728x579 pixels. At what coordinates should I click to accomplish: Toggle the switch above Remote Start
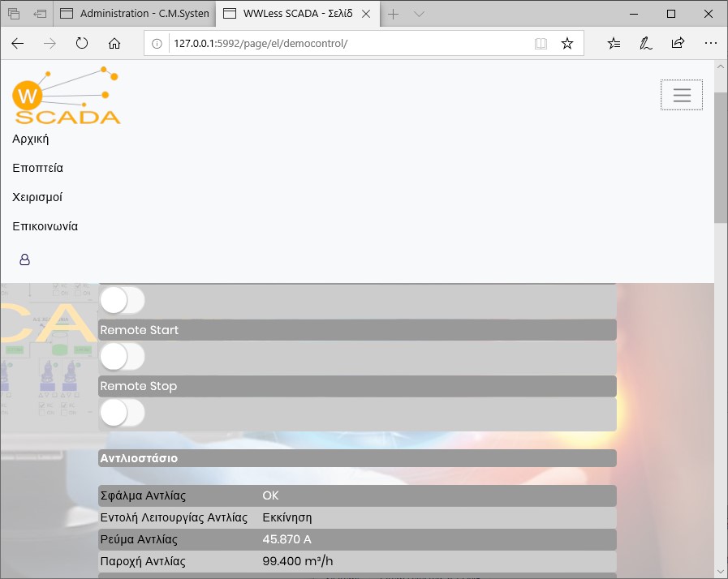[122, 300]
